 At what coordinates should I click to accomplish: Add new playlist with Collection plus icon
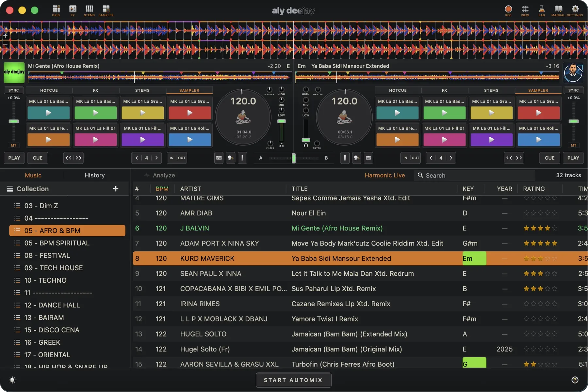click(x=116, y=189)
